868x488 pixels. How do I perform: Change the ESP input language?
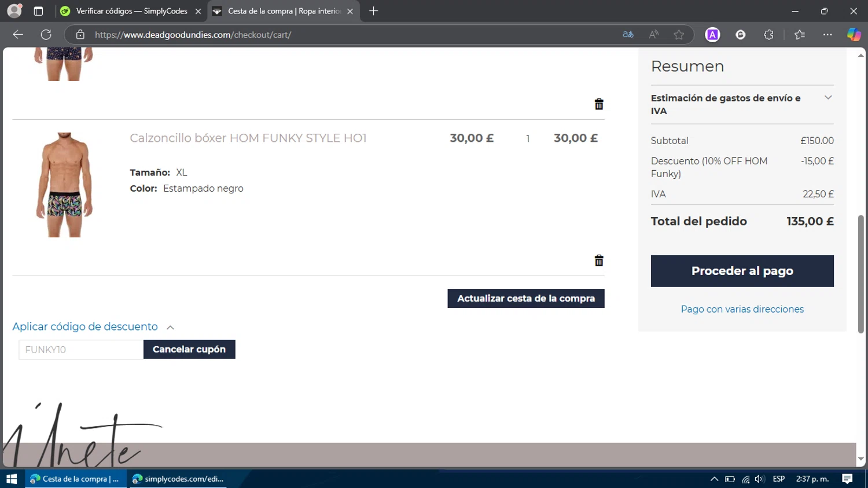click(x=779, y=479)
